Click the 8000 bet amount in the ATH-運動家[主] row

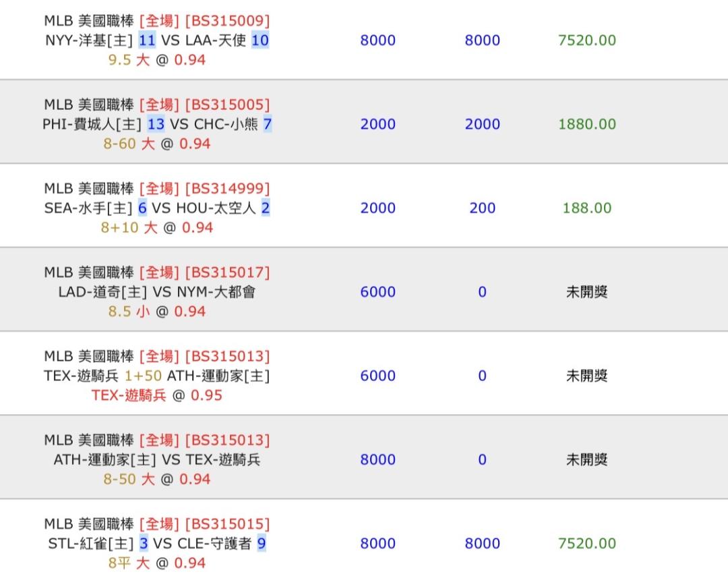[377, 459]
